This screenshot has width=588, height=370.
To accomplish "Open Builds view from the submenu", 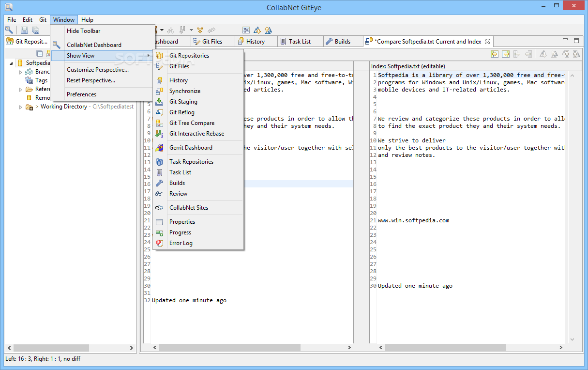I will pyautogui.click(x=198, y=183).
